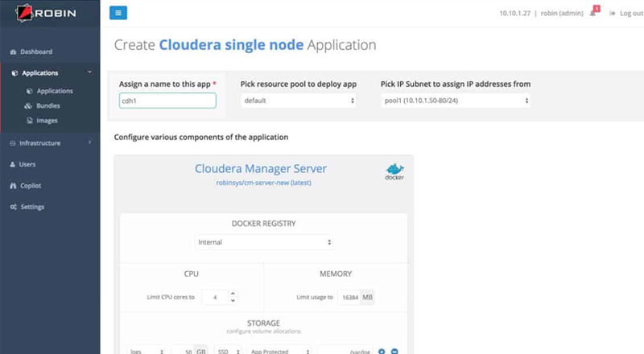Decrease CPU cores with down stepper arrow

(233, 301)
